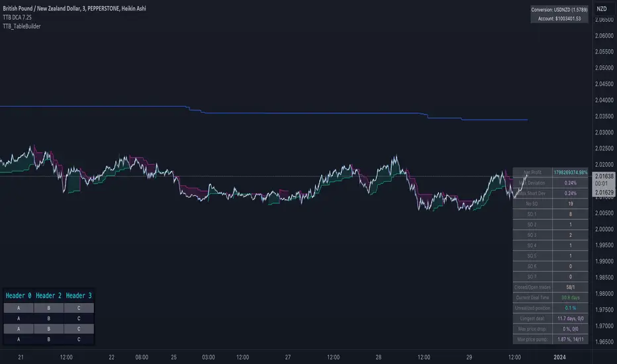Image resolution: width=617 pixels, height=364 pixels.
Task: Open the NZD currency selector
Action: click(602, 9)
